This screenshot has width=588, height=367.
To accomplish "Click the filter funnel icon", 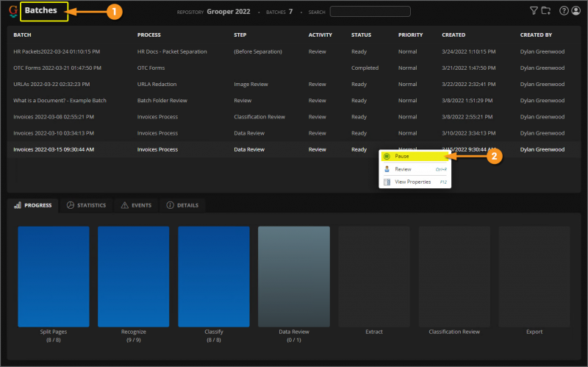I will tap(534, 11).
